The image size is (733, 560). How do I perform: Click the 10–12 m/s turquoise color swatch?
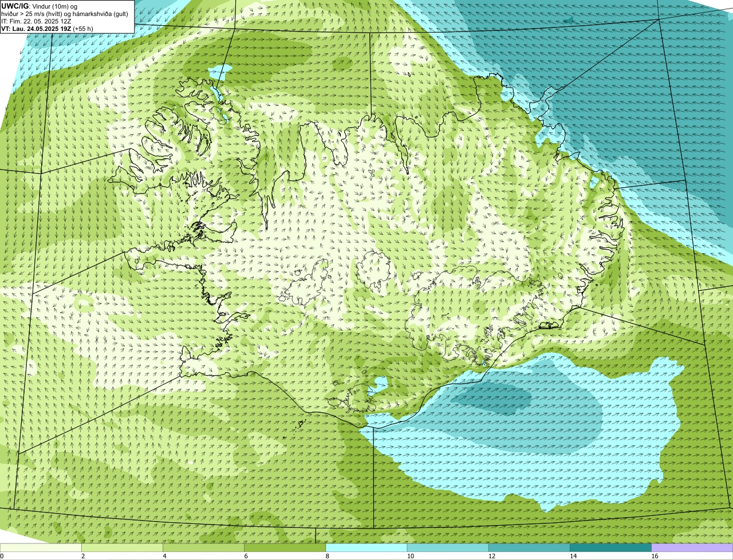click(448, 547)
